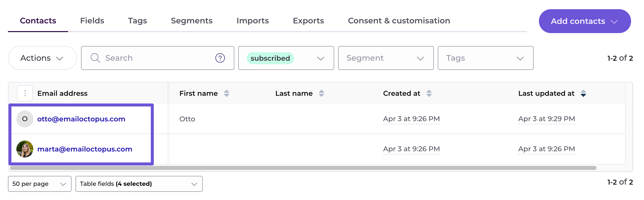644x200 pixels.
Task: Expand Table fields (4 selected) dropdown
Action: 139,184
